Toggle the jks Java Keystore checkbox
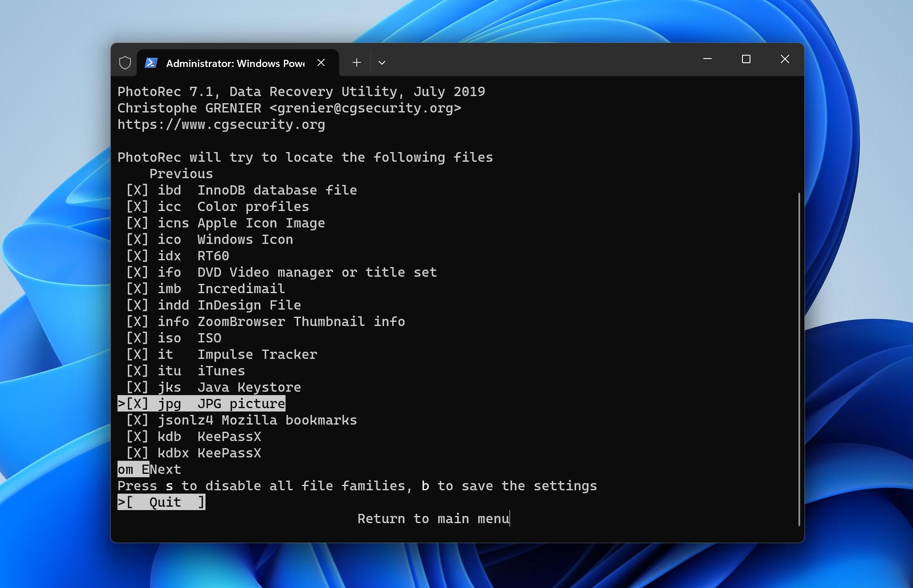 (x=137, y=387)
